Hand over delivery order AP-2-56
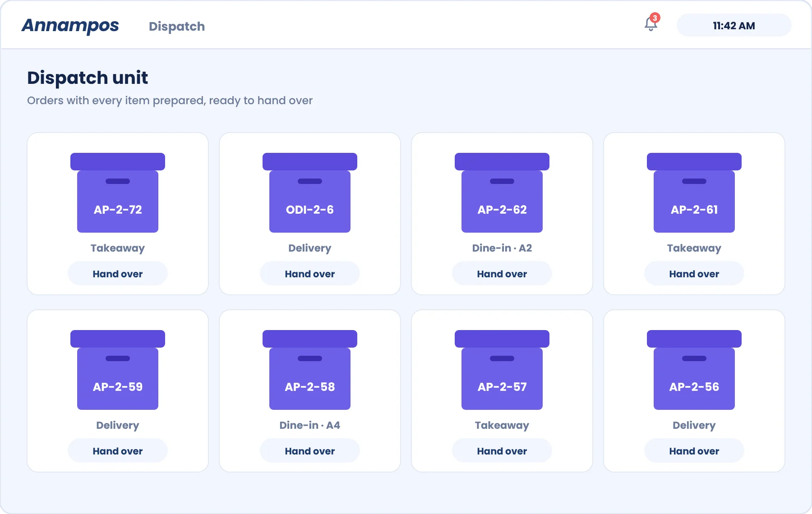Viewport: 812px width, 514px height. [694, 451]
